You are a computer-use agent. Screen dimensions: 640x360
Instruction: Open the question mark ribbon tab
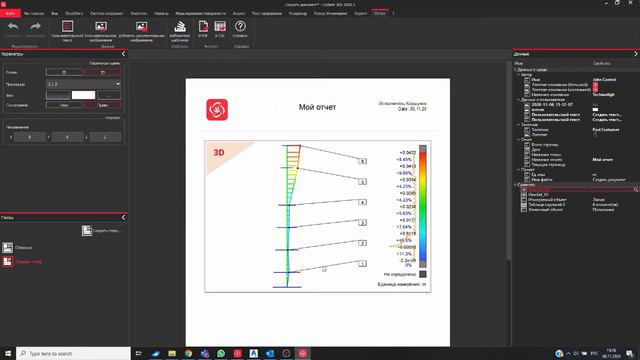click(x=393, y=13)
